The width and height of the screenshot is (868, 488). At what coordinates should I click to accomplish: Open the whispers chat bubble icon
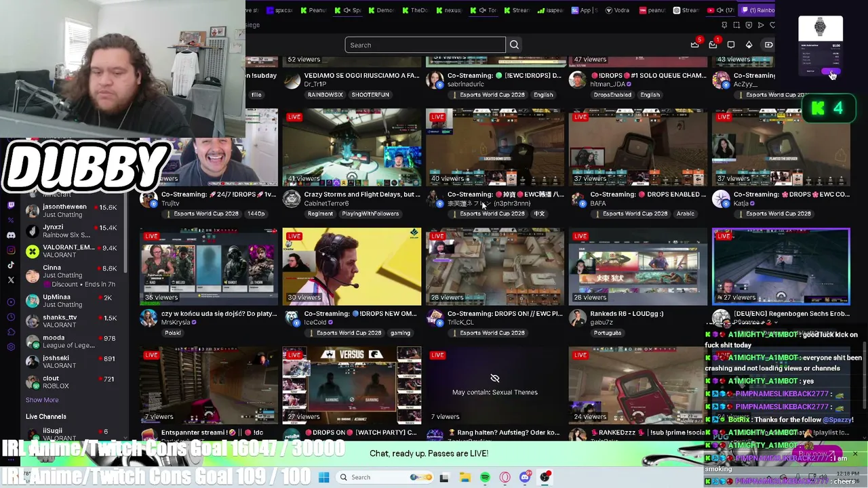pos(731,45)
